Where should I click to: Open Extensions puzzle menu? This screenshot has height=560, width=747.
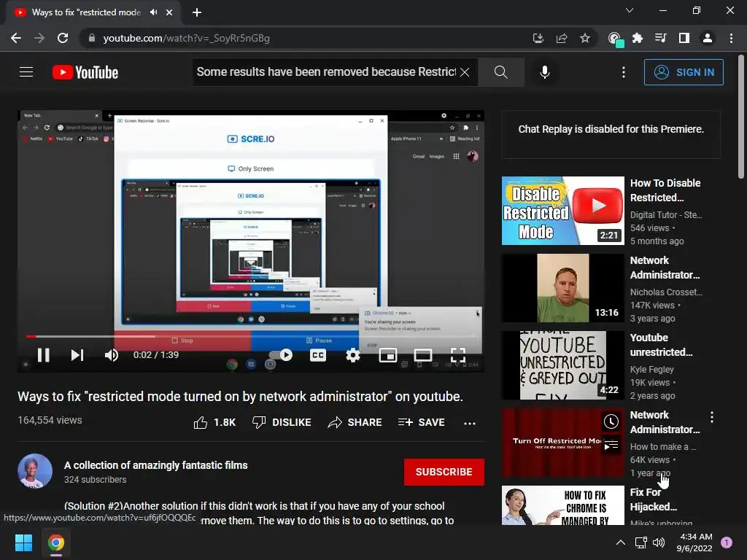pos(638,38)
